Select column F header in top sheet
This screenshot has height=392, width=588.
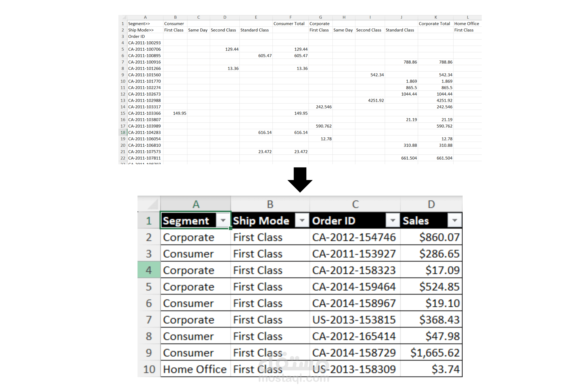point(290,17)
